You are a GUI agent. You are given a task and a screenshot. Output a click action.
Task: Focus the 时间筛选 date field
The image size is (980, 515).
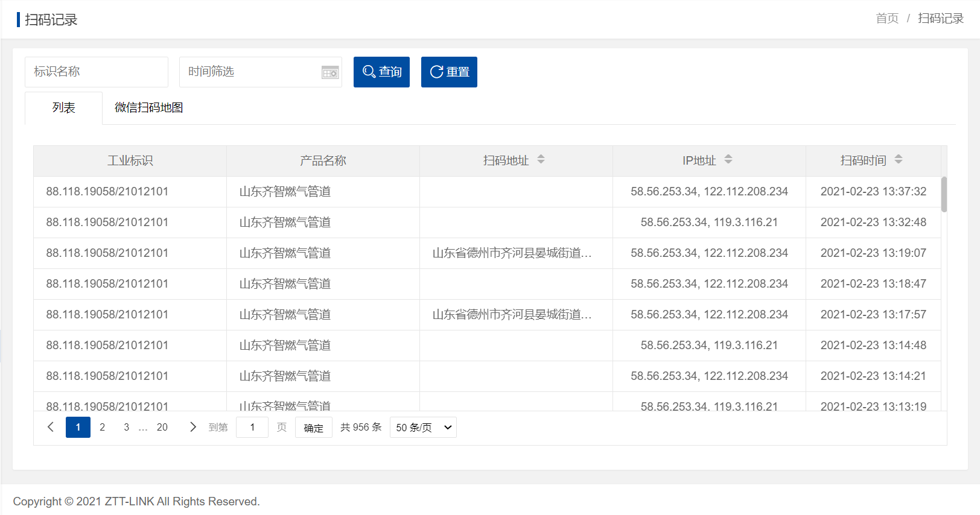click(261, 72)
